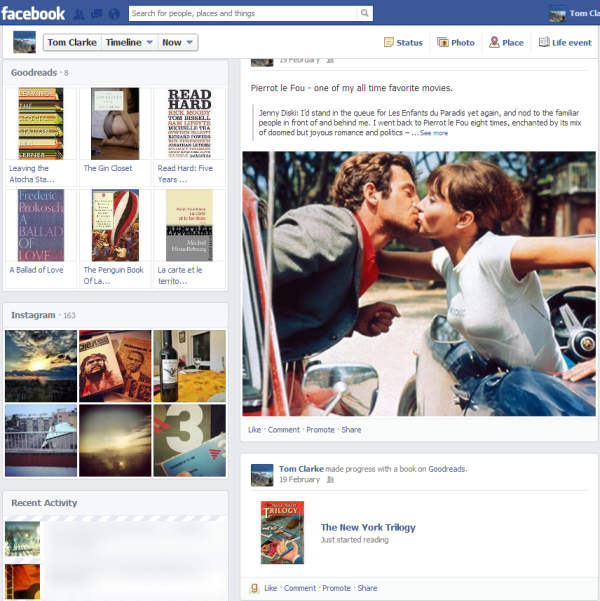600x601 pixels.
Task: Click 'Read Hard: Five Years' title link
Action: pyautogui.click(x=185, y=174)
